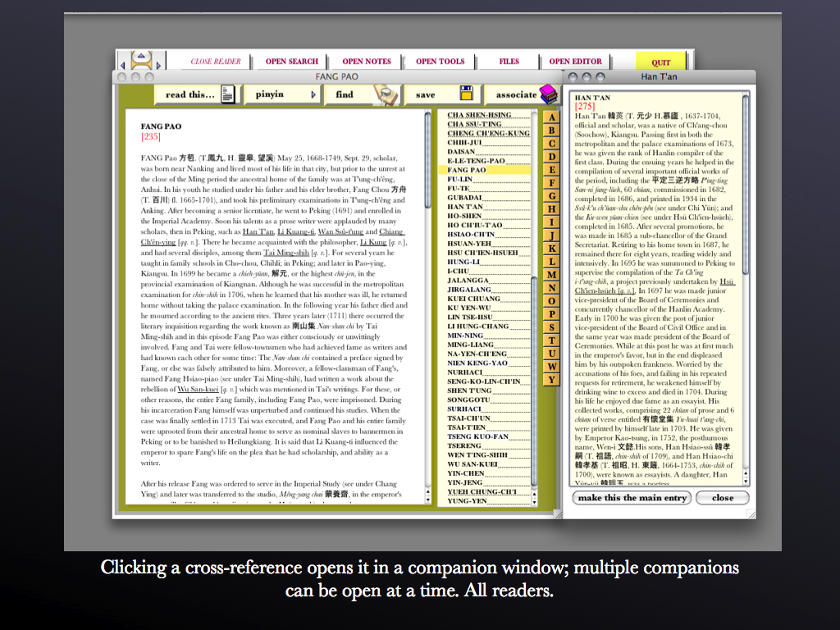Expand the pinyin dropdown arrow
Screen dimensions: 840x630
tap(313, 94)
